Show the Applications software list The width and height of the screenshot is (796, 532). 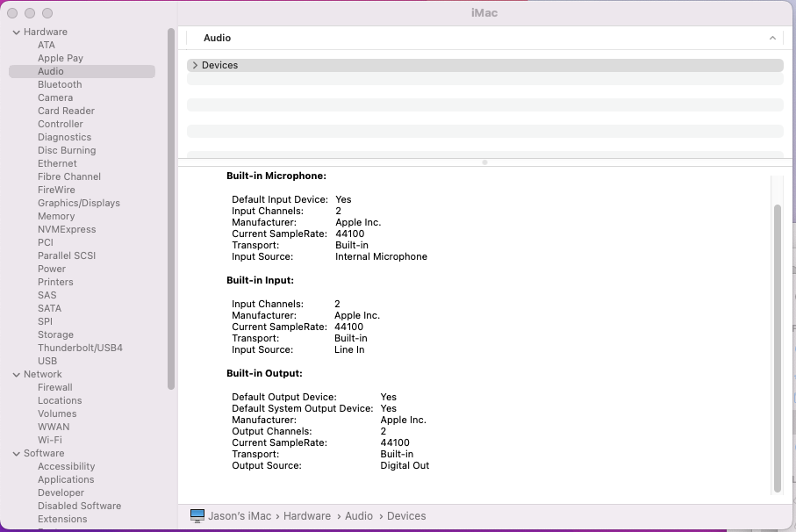pyautogui.click(x=66, y=480)
